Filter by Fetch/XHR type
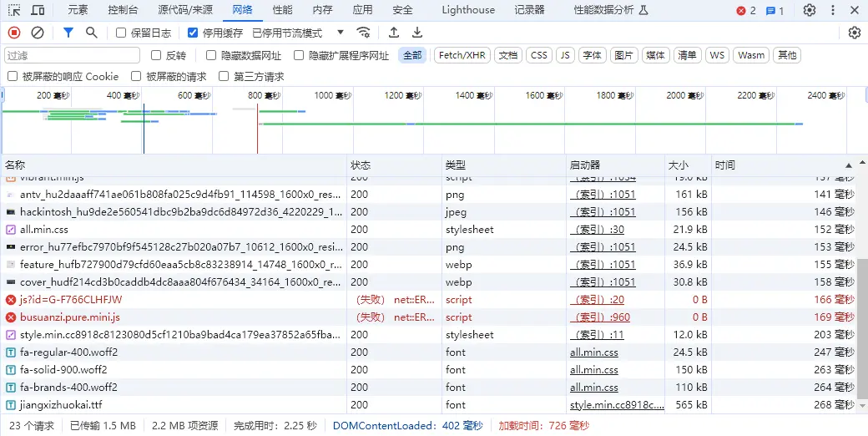868x436 pixels. point(462,55)
